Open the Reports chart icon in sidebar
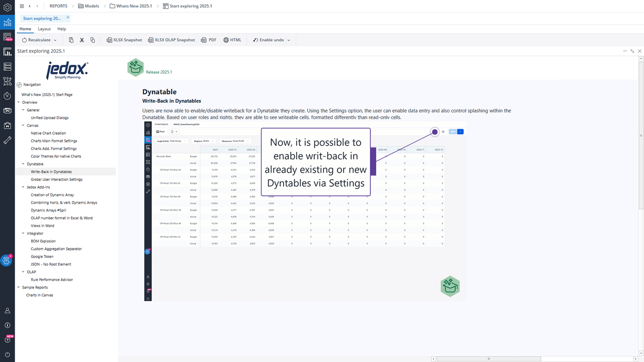 click(x=7, y=22)
